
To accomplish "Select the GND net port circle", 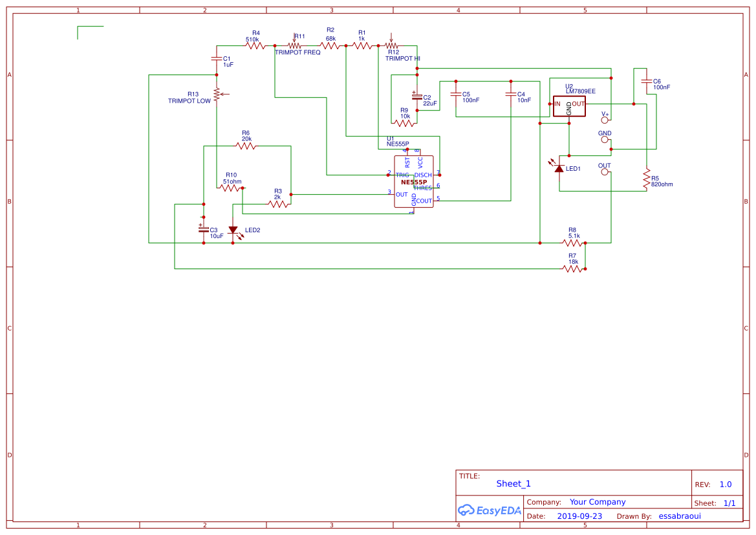I will 605,139.
